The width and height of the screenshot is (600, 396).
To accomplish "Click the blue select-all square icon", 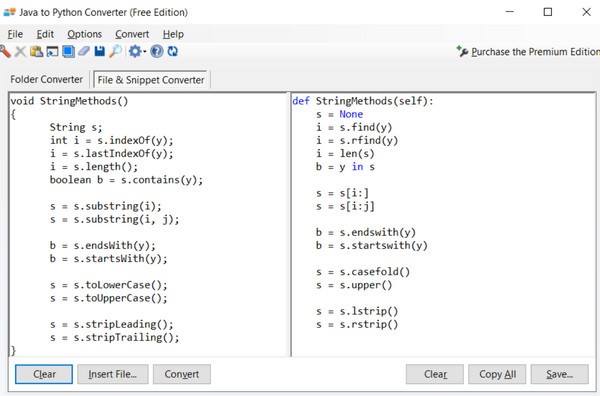I will (x=68, y=51).
